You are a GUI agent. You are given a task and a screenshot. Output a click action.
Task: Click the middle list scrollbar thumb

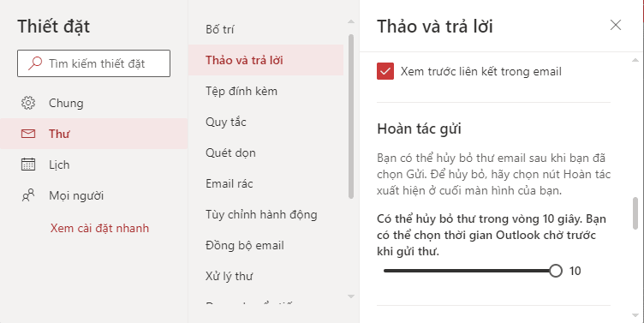tap(351, 117)
